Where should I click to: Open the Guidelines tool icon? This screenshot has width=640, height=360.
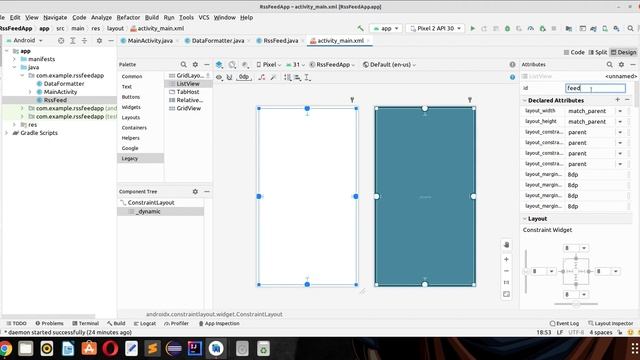tap(308, 77)
